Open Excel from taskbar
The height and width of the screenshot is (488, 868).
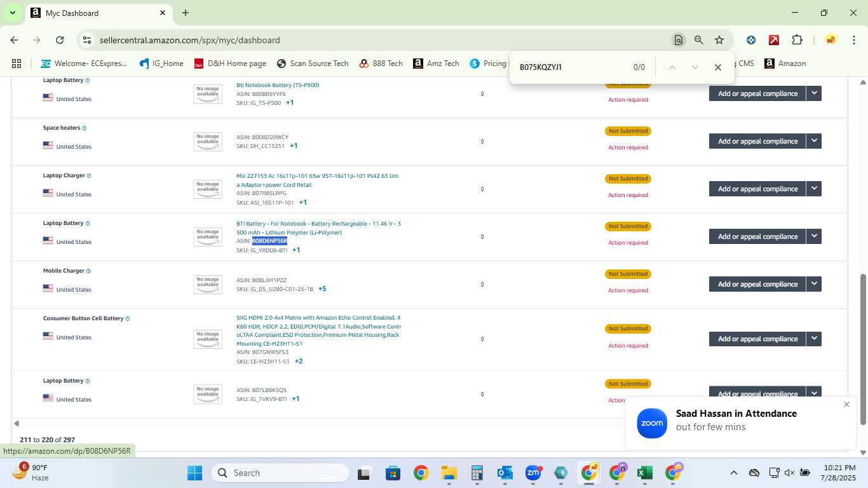tap(645, 473)
